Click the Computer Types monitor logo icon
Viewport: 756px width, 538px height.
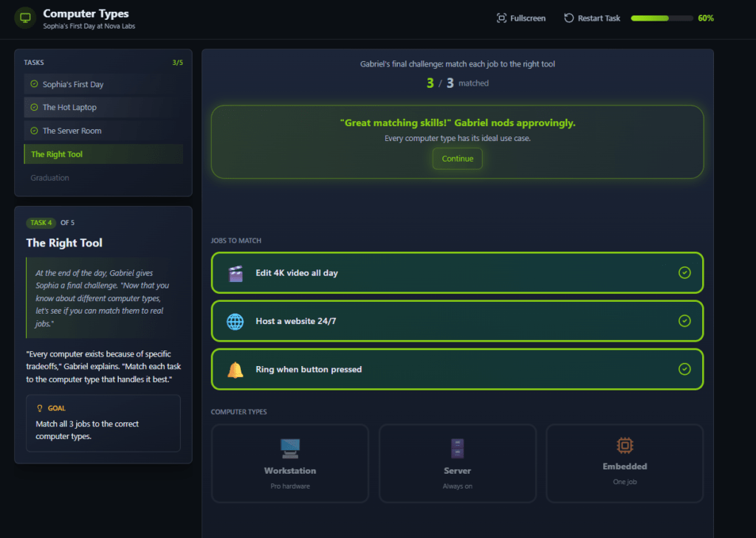tap(25, 18)
